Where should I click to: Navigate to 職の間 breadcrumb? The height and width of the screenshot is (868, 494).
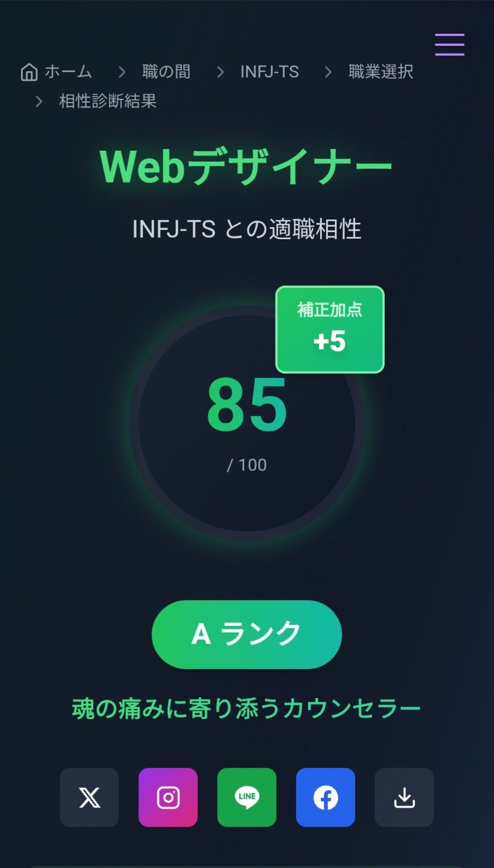coord(166,72)
